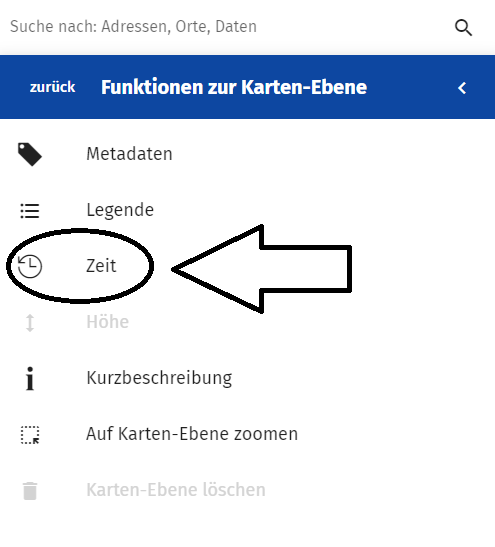Screen dimensions: 495x547
Task: Click the large arrow pointing to Zeit
Action: click(x=262, y=269)
